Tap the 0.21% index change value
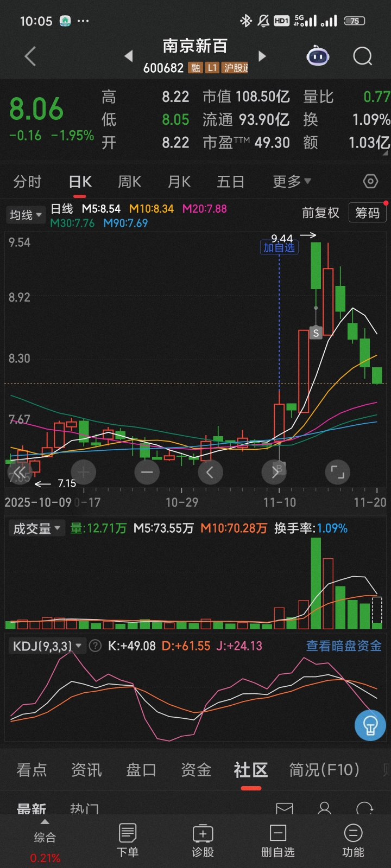Viewport: 391px width, 868px height. point(45,858)
